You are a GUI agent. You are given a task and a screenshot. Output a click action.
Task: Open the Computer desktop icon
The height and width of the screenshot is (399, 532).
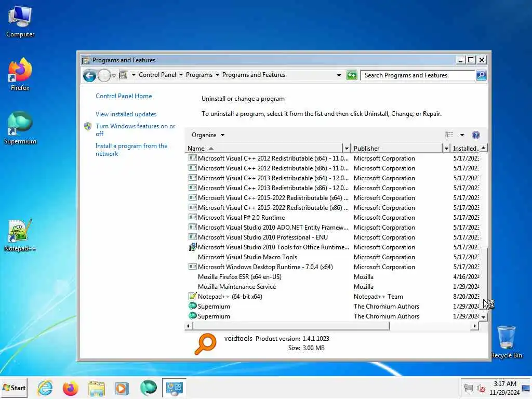20,22
